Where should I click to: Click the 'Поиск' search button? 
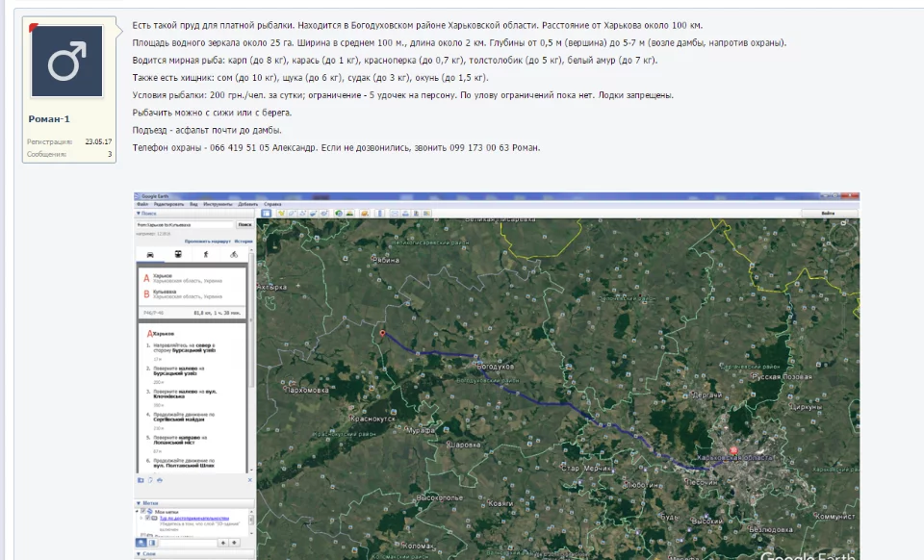(244, 225)
